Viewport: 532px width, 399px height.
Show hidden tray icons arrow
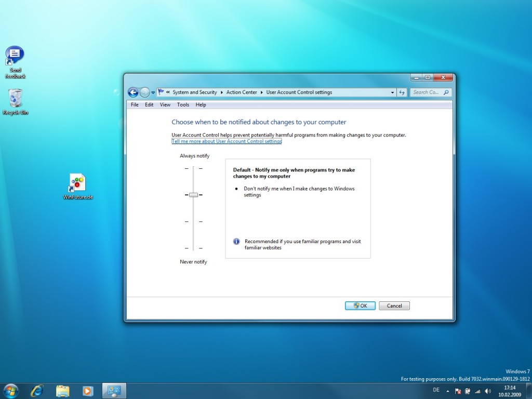click(448, 391)
